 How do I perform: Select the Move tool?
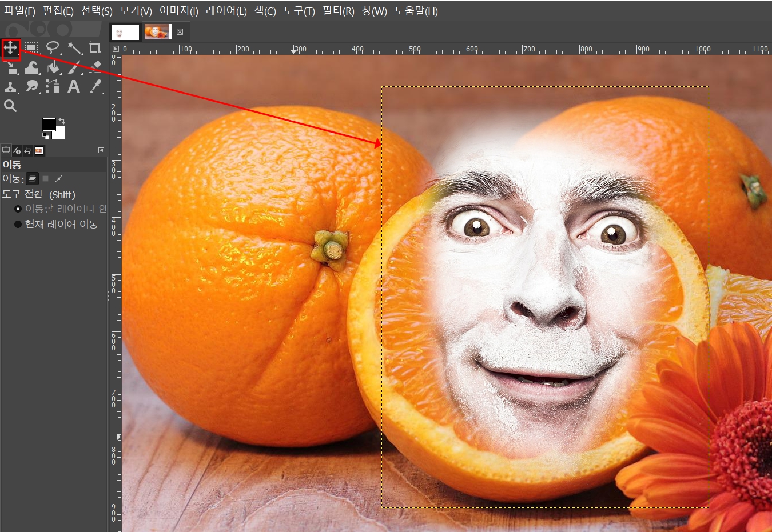[x=11, y=48]
